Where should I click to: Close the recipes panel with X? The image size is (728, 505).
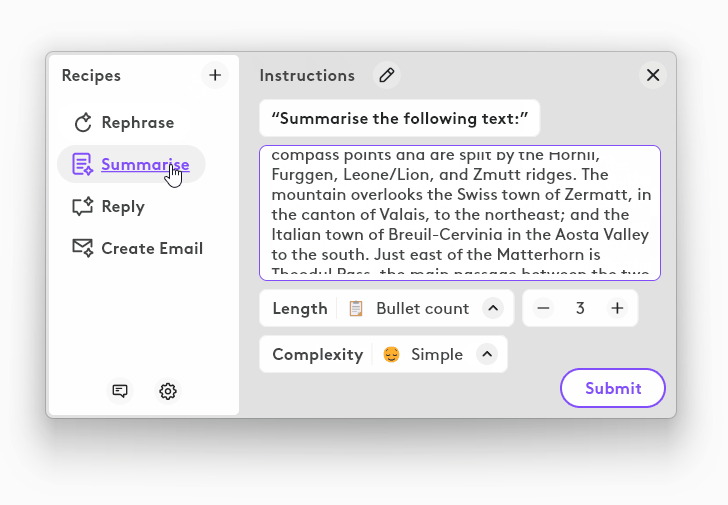653,75
